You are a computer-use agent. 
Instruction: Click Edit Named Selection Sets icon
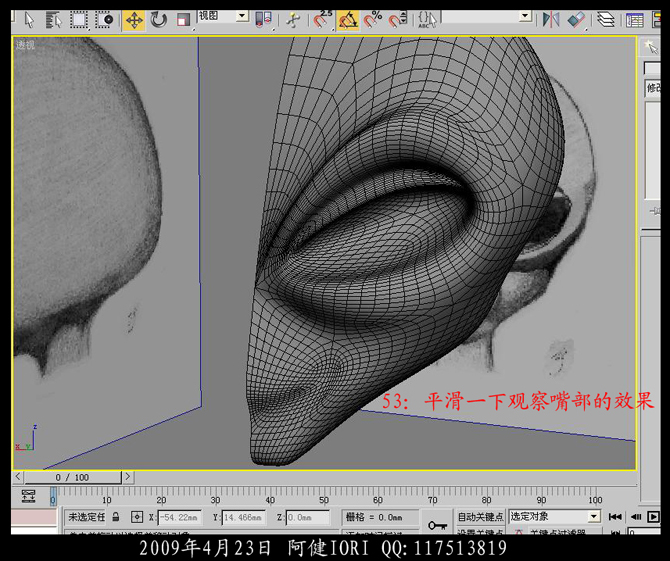(427, 20)
